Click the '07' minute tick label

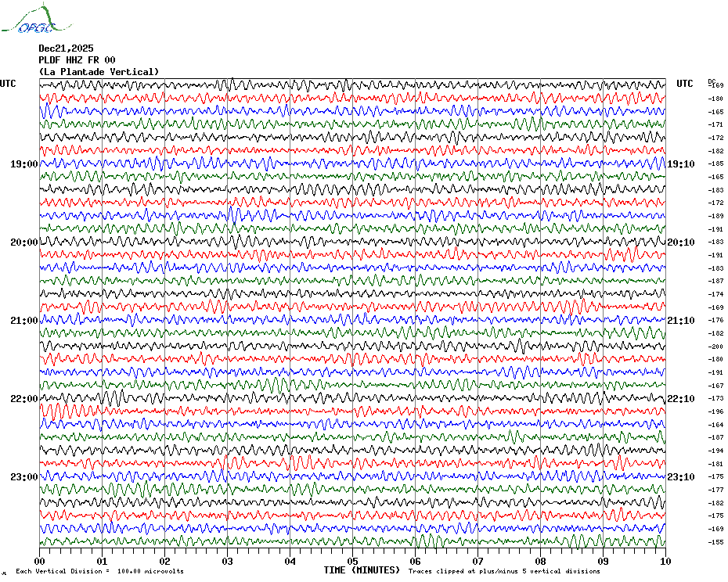point(478,562)
